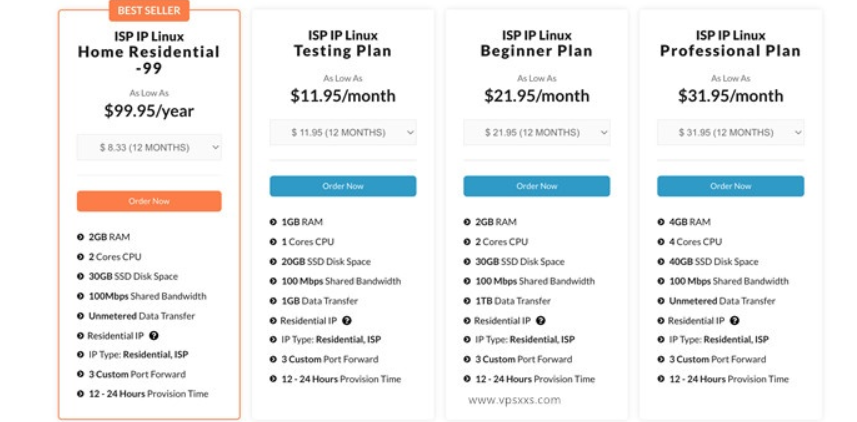Expand the $31.95 (12 MONTHS) billing dropdown
Image resolution: width=857 pixels, height=422 pixels.
pos(731,133)
